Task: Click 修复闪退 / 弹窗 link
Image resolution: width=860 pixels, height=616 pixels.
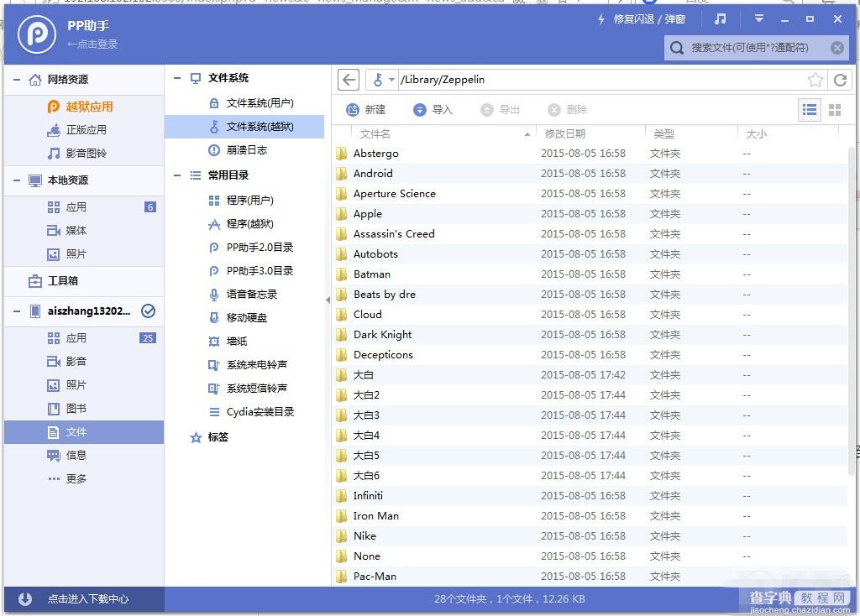Action: (x=649, y=19)
